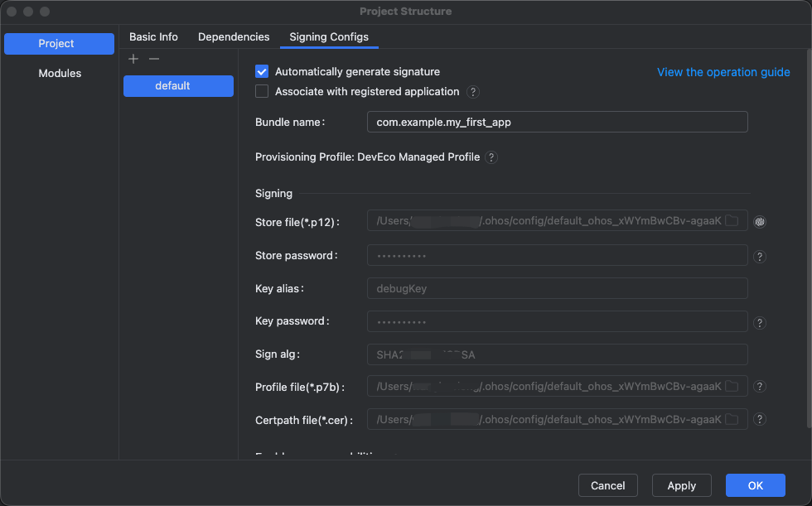This screenshot has width=812, height=506.
Task: Add a new signing config with plus icon
Action: (133, 59)
